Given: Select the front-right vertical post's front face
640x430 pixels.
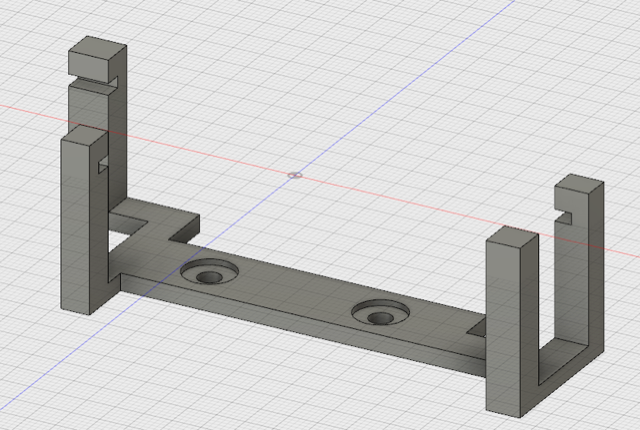Looking at the screenshot, I should pos(503,328).
